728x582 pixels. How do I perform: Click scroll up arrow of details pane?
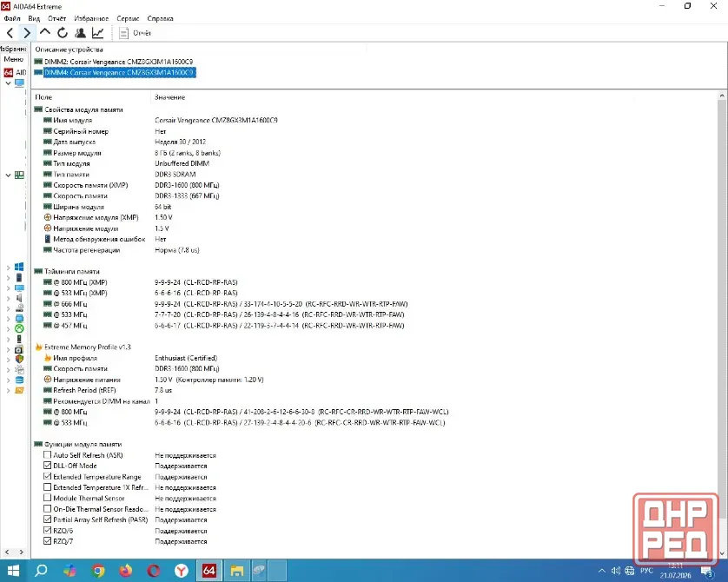point(722,96)
